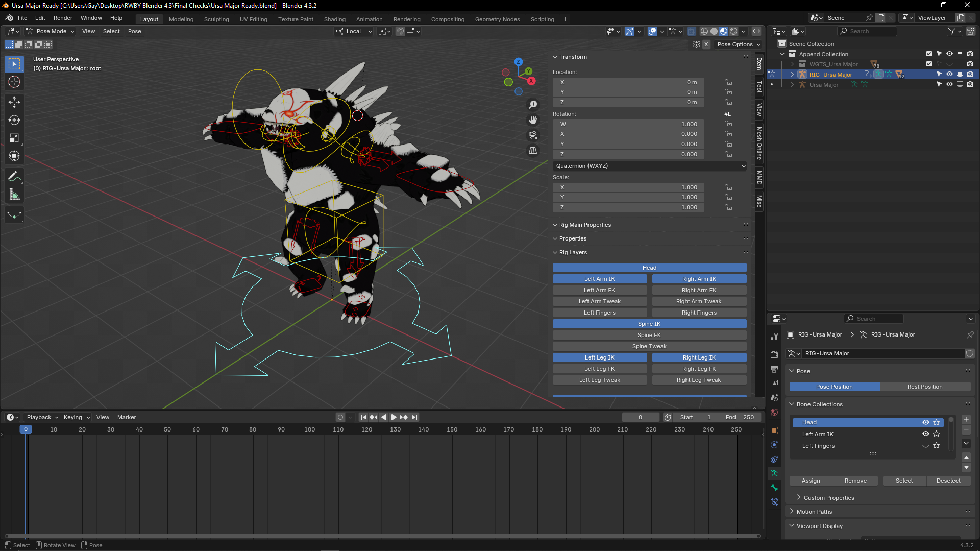
Task: Uncheck Append Collection exclude checkbox
Action: (x=929, y=54)
